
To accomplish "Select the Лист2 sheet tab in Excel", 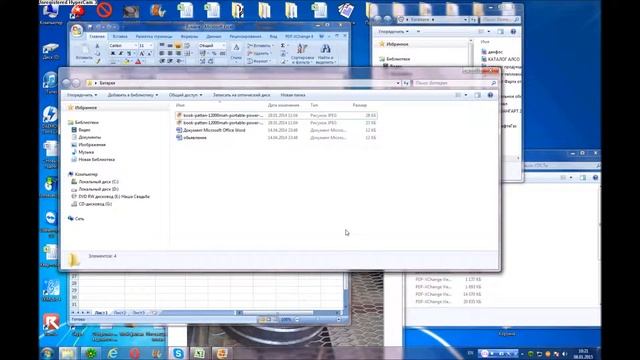I will 119,313.
